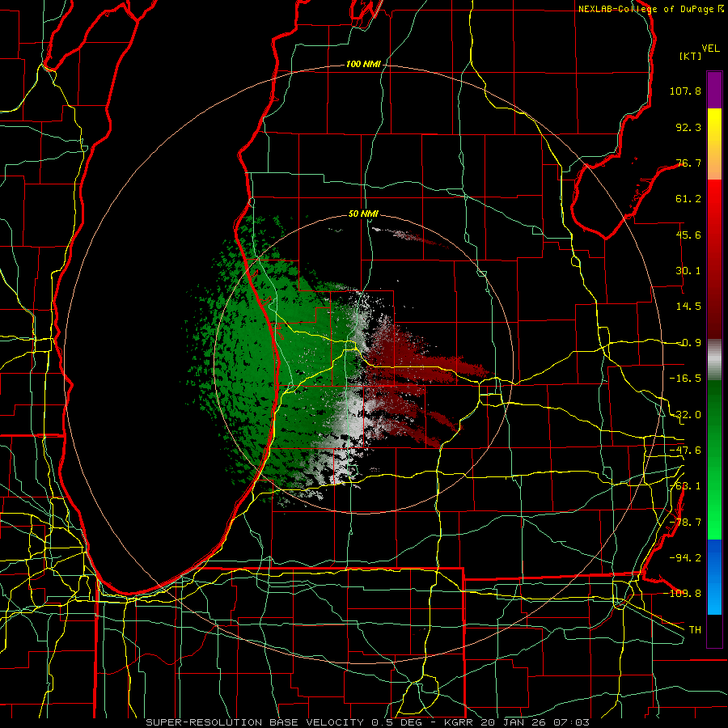Click the [KT] units label
728x728 pixels.
[691, 56]
